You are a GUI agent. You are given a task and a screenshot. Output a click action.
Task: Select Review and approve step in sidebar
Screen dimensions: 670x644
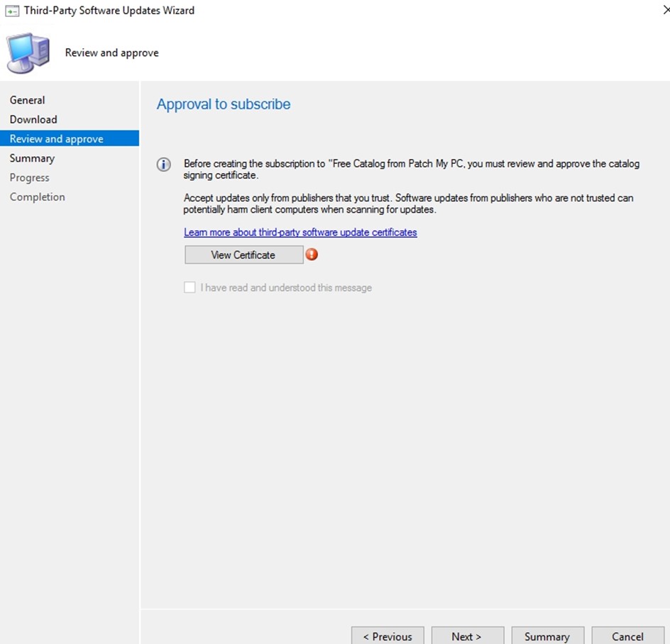click(70, 138)
